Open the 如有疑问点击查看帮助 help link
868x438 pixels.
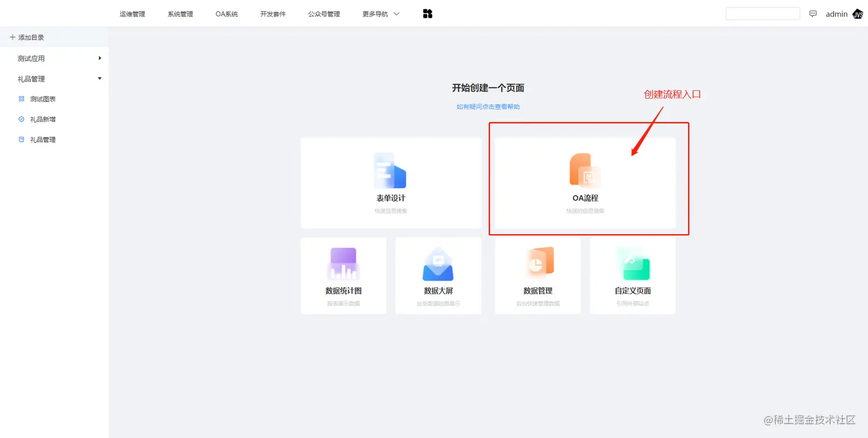pos(488,107)
